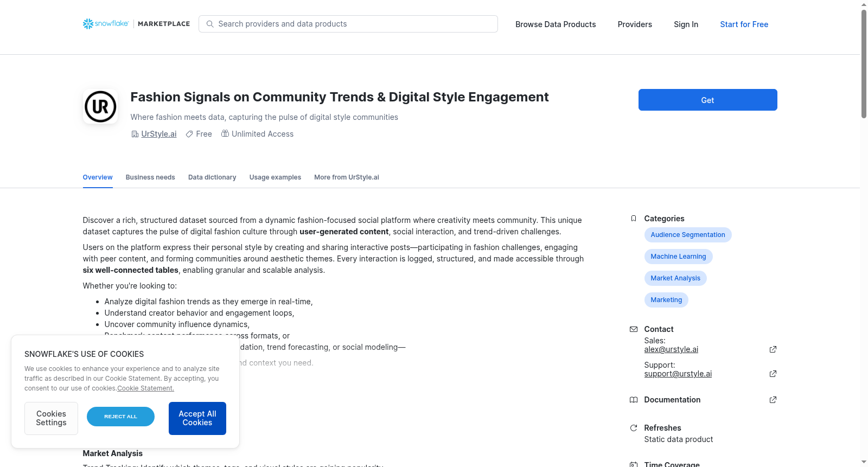868x467 pixels.
Task: Click the refresh icon beside Refreshes
Action: pos(634,428)
